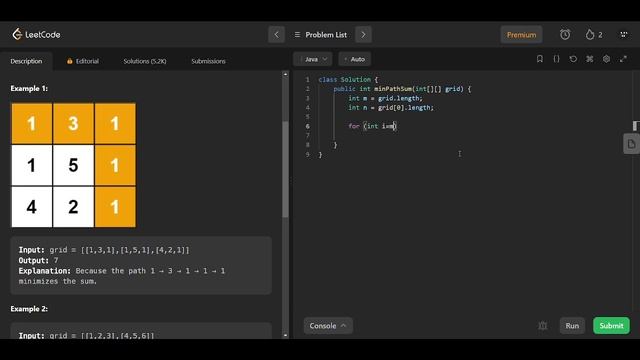Go to next problem arrow

click(363, 35)
